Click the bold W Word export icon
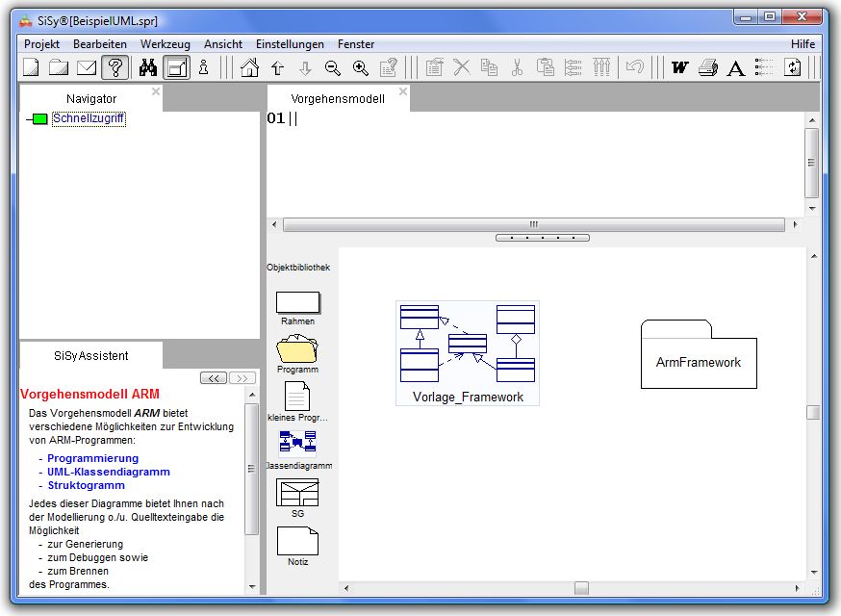This screenshot has height=616, width=841. (680, 67)
